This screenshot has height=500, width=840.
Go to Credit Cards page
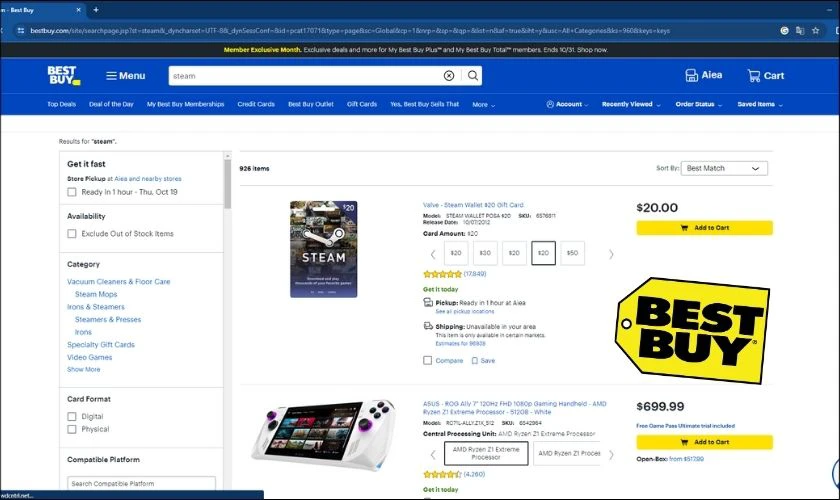pos(256,104)
